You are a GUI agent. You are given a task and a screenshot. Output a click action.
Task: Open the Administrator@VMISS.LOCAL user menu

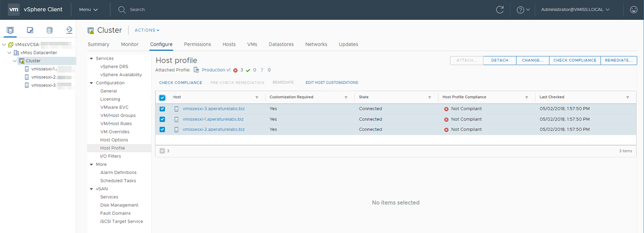[x=575, y=9]
